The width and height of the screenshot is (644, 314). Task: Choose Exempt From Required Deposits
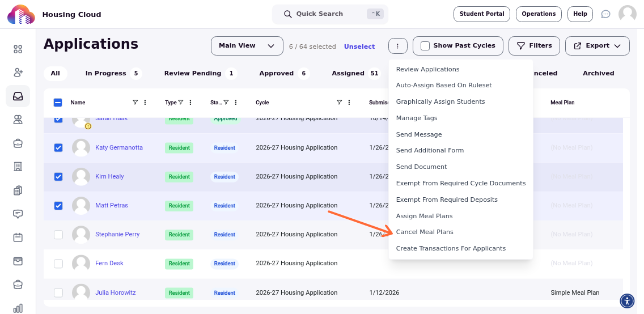pyautogui.click(x=447, y=200)
